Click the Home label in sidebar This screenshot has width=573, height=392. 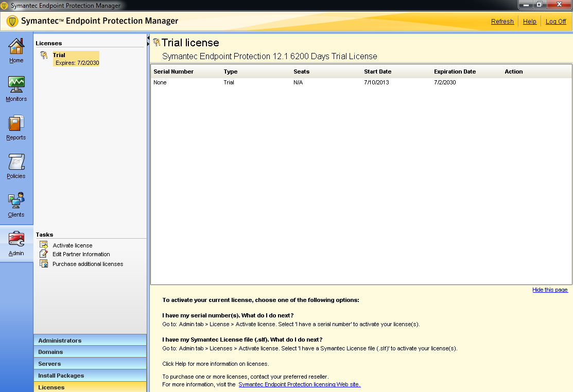[x=16, y=61]
